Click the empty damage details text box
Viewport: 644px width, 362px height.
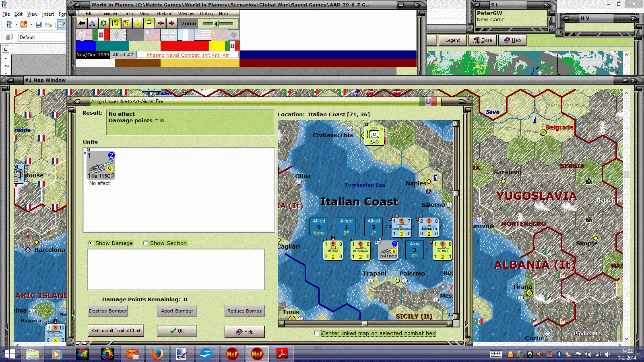point(176,269)
